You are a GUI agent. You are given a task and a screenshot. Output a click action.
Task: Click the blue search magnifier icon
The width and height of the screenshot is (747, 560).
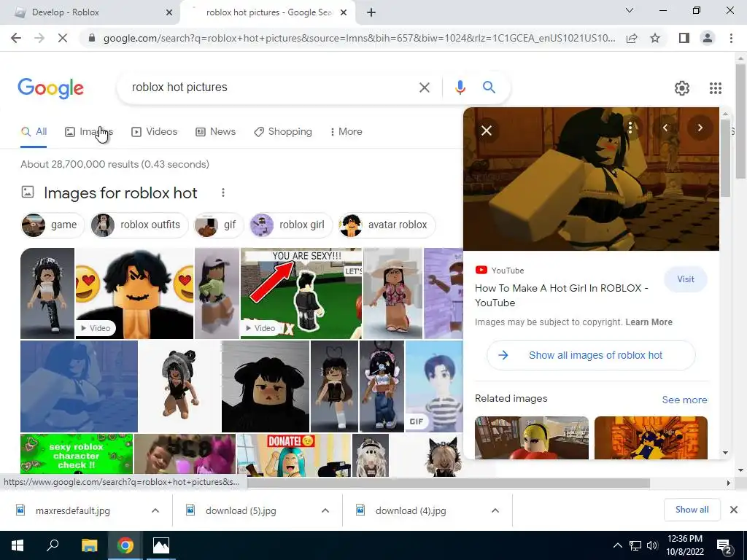pyautogui.click(x=489, y=87)
